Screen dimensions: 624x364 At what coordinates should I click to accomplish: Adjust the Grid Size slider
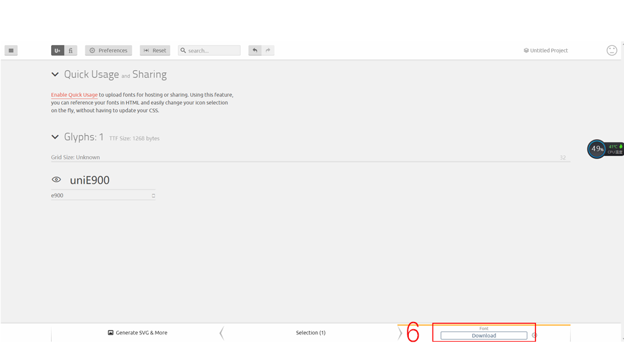(x=310, y=161)
